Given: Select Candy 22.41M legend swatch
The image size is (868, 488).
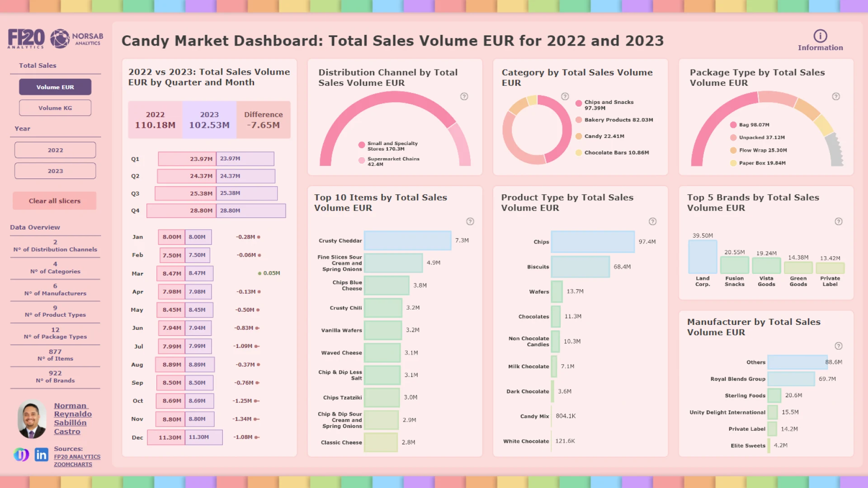Looking at the screenshot, I should click(x=579, y=136).
